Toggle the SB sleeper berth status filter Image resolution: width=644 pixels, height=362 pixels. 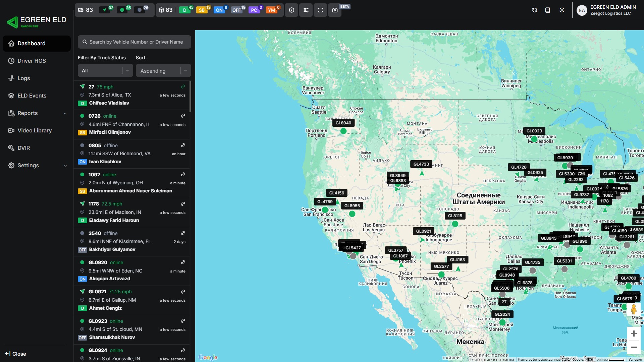point(202,10)
